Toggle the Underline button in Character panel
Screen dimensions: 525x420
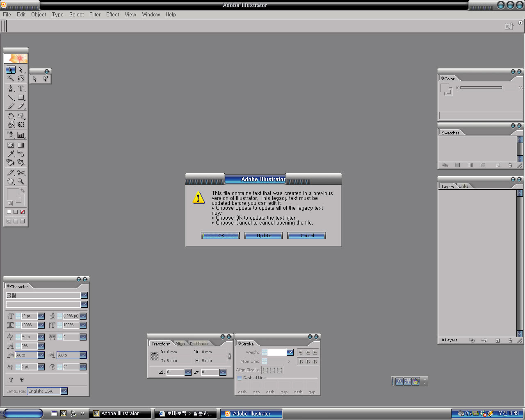(11, 380)
